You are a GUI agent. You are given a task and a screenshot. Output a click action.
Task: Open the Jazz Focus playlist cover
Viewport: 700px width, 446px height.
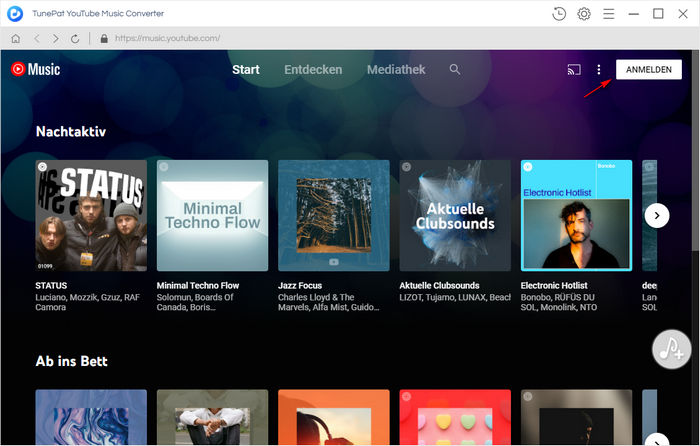(x=333, y=215)
